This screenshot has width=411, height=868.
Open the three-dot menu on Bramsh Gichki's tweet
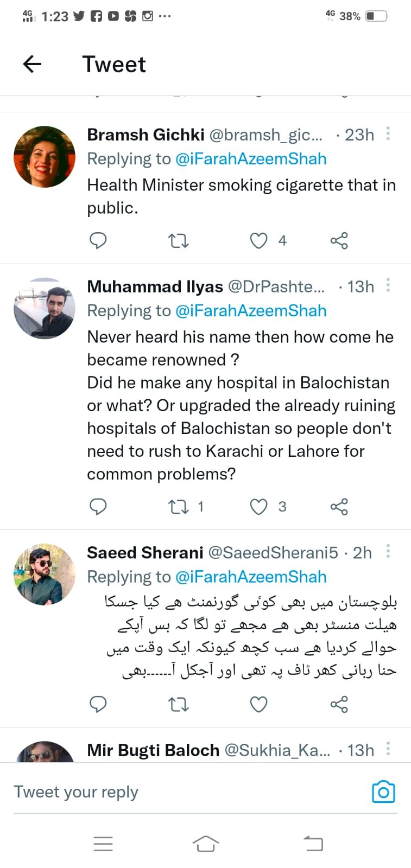click(388, 134)
